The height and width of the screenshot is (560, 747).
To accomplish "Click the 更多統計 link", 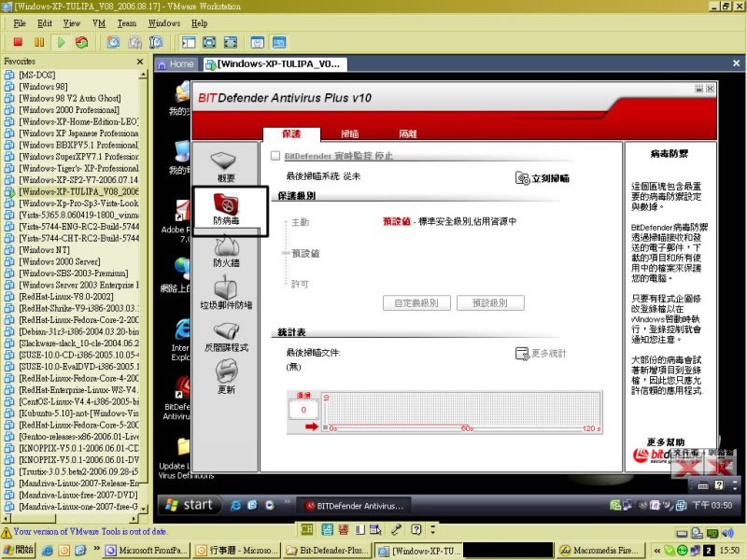I will (x=541, y=354).
